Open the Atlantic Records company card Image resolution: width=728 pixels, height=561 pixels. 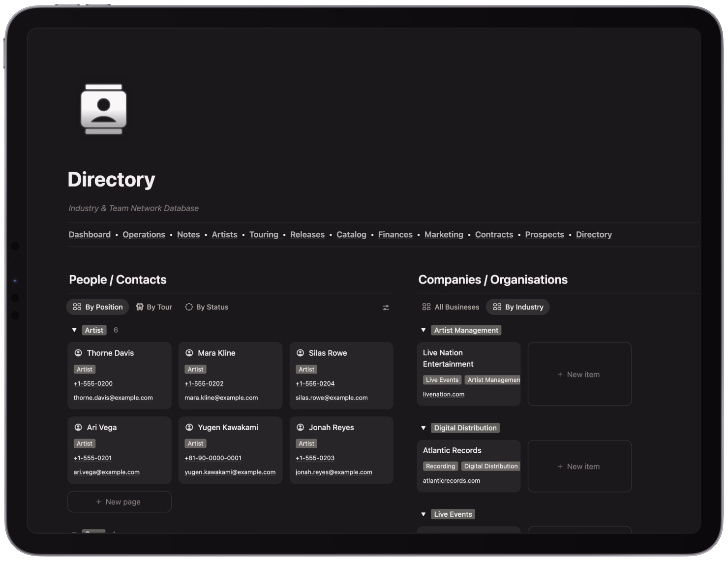pyautogui.click(x=469, y=466)
